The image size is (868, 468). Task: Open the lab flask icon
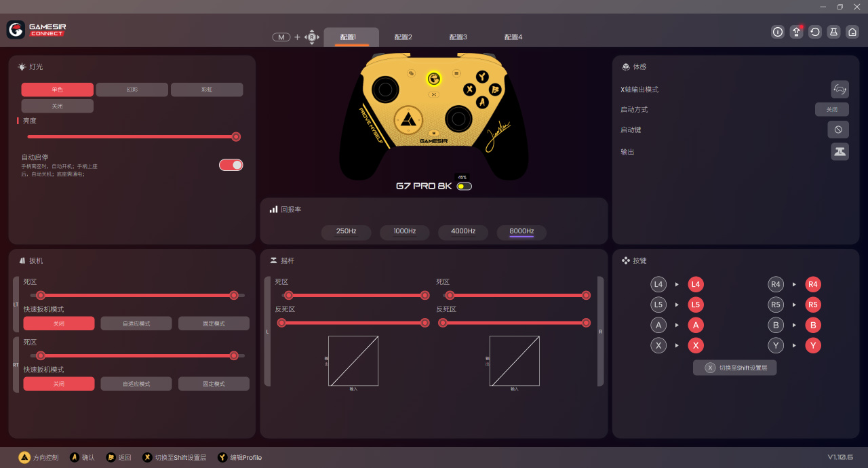point(834,32)
